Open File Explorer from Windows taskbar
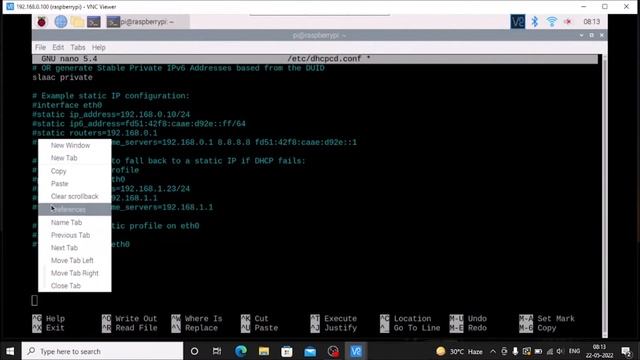 pos(264,351)
